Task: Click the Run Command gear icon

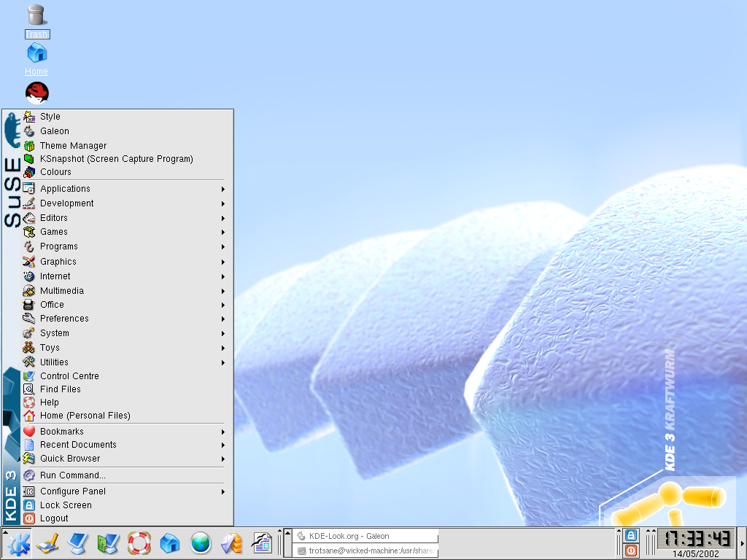Action: click(29, 475)
